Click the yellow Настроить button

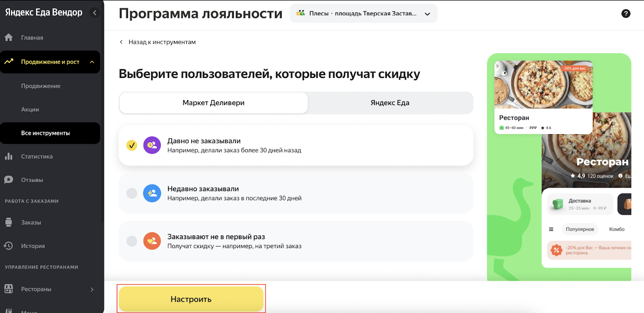[191, 299]
